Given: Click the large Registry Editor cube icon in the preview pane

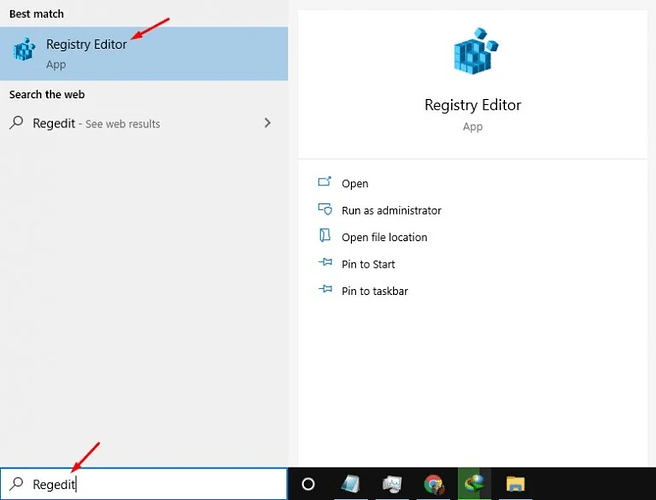Looking at the screenshot, I should point(476,51).
